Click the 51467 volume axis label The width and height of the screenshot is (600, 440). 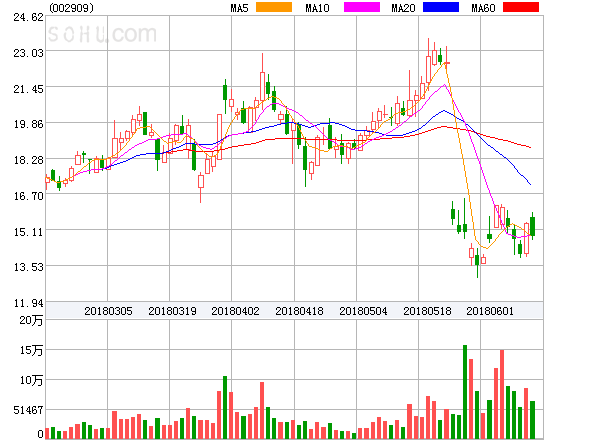(x=28, y=410)
